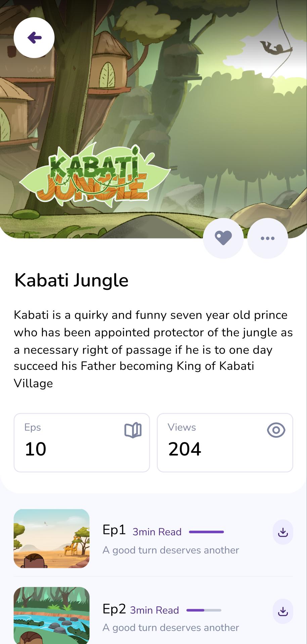
Task: Tap the Views card showing 204
Action: 225,443
